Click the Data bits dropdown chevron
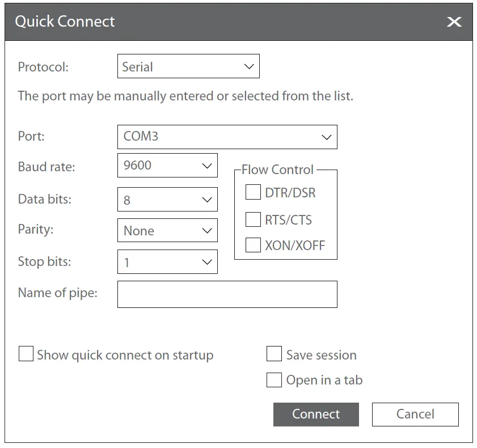 206,199
